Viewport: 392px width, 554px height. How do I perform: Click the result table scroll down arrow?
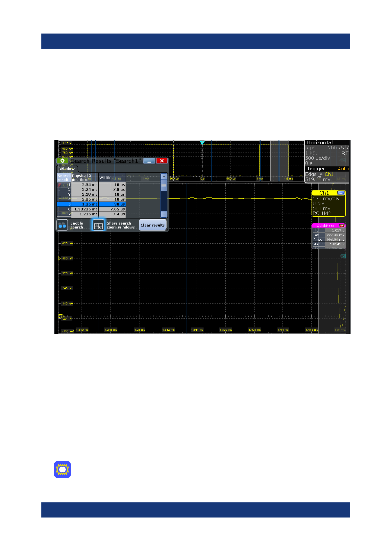[x=164, y=214]
